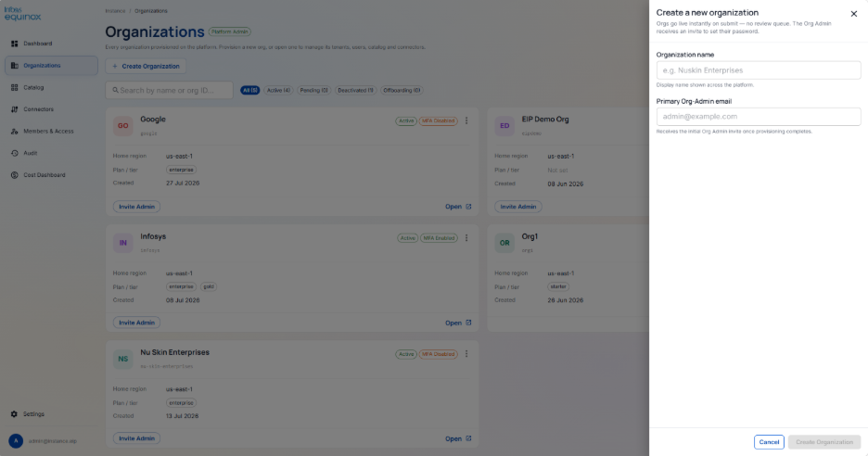Click the IN avatar on Infosys card
Viewport: 868px width, 456px height.
tap(123, 243)
